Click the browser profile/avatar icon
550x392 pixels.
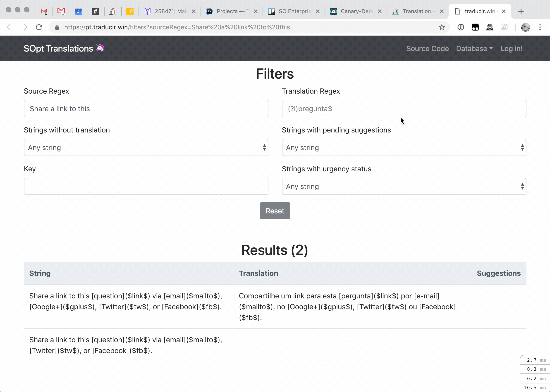pos(526,27)
